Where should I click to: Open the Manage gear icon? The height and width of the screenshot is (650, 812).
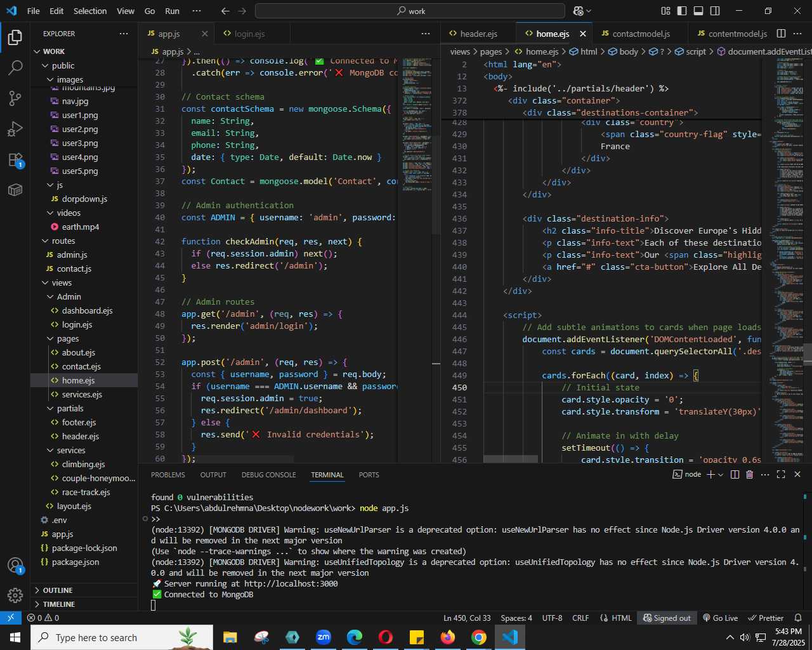[x=15, y=595]
